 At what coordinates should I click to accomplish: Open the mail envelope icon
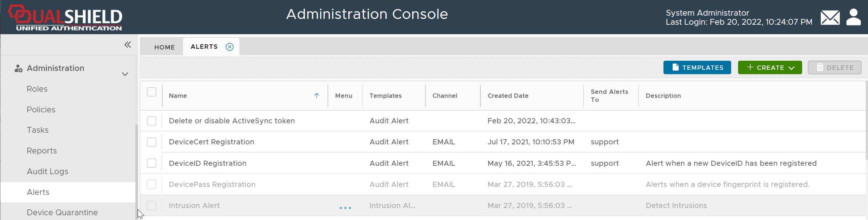coord(830,17)
